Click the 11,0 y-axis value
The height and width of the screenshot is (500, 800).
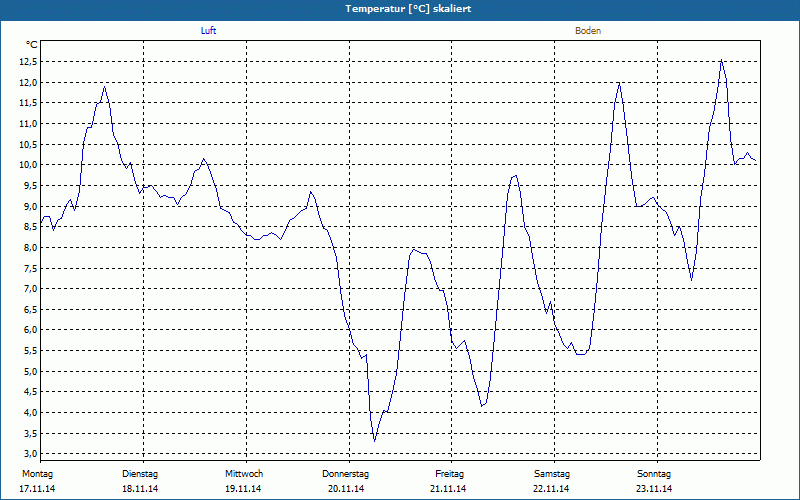29,124
